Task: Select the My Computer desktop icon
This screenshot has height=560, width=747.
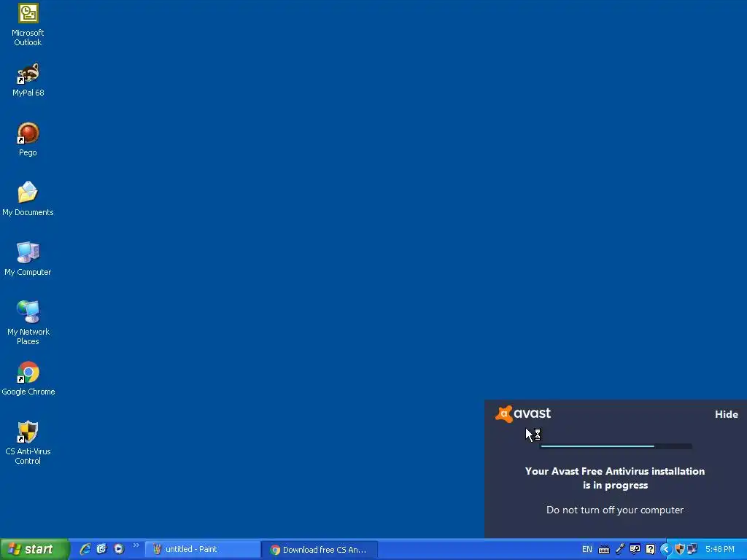Action: (x=28, y=259)
